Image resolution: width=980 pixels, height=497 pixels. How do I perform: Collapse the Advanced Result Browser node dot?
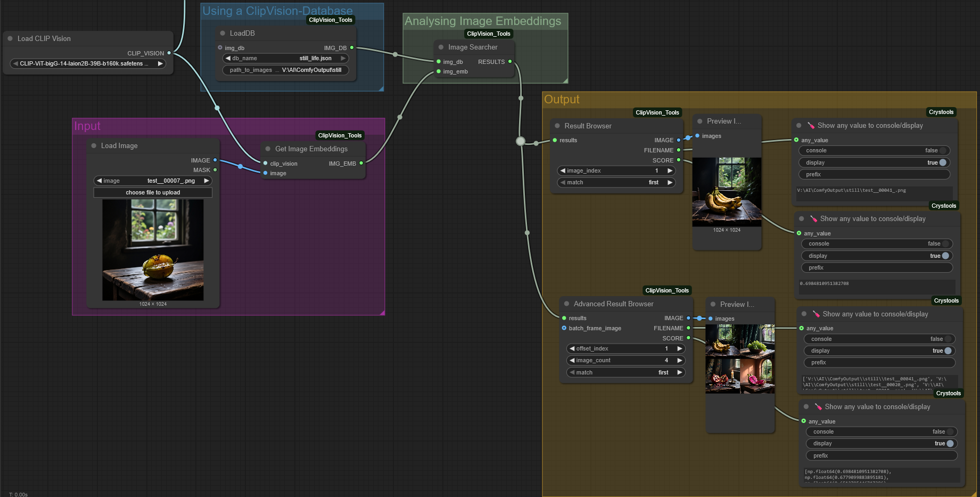click(566, 304)
